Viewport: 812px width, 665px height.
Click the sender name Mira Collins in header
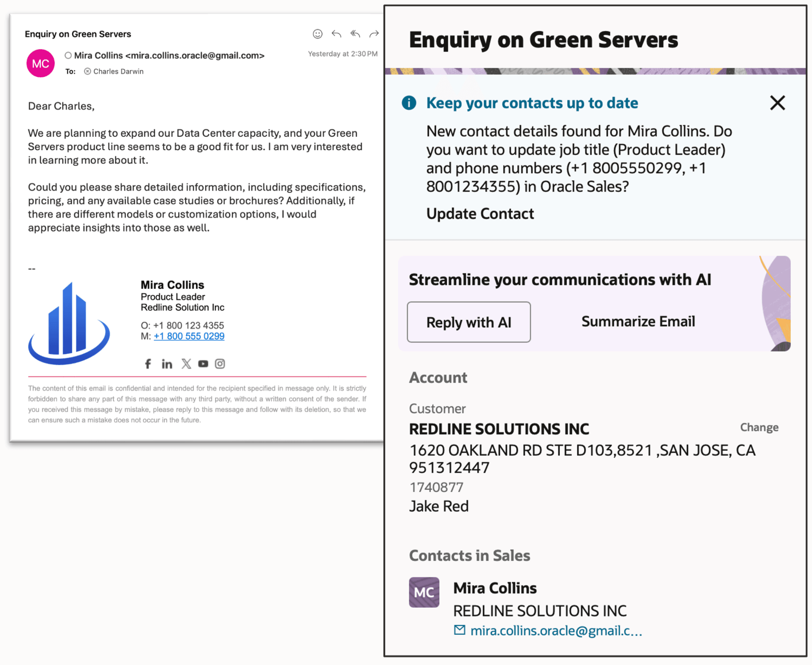click(x=98, y=56)
